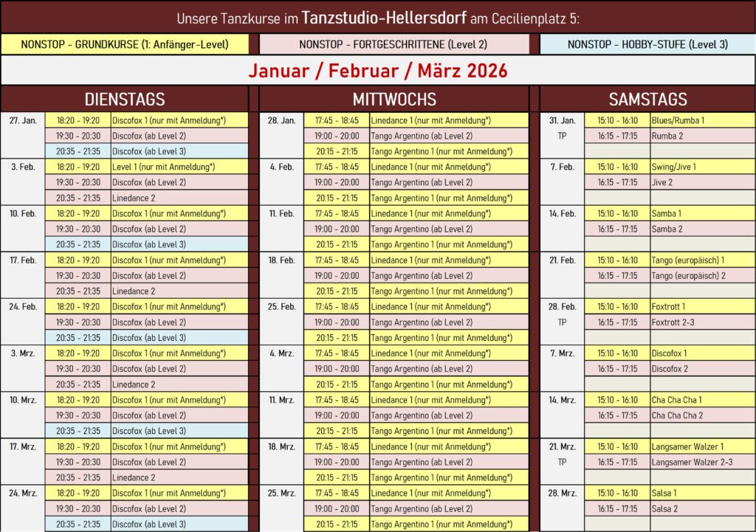The height and width of the screenshot is (532, 756).
Task: Select the 27. Jan. date cell
Action: (x=24, y=120)
